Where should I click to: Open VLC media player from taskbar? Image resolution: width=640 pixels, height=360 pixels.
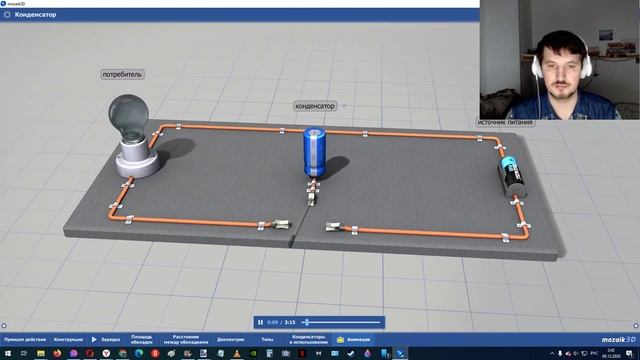coord(237,353)
